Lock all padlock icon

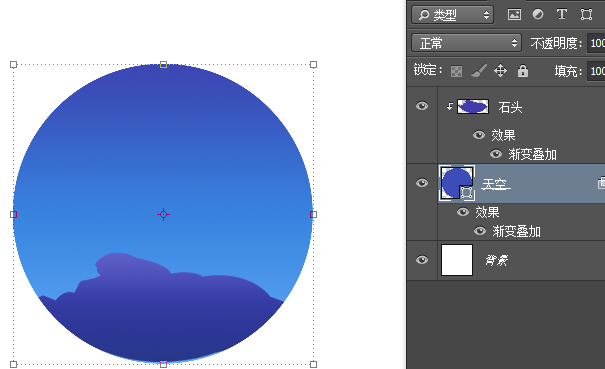pyautogui.click(x=523, y=71)
